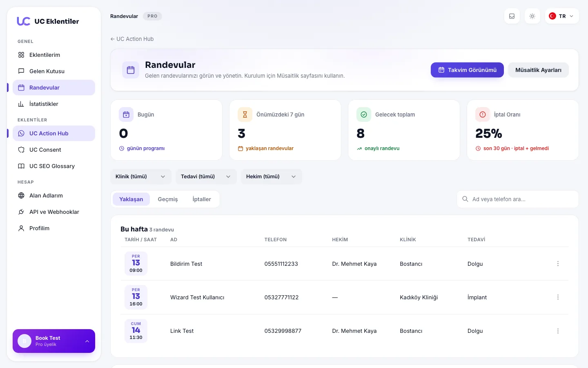Open the TR language dropdown
This screenshot has height=368, width=588.
[561, 16]
